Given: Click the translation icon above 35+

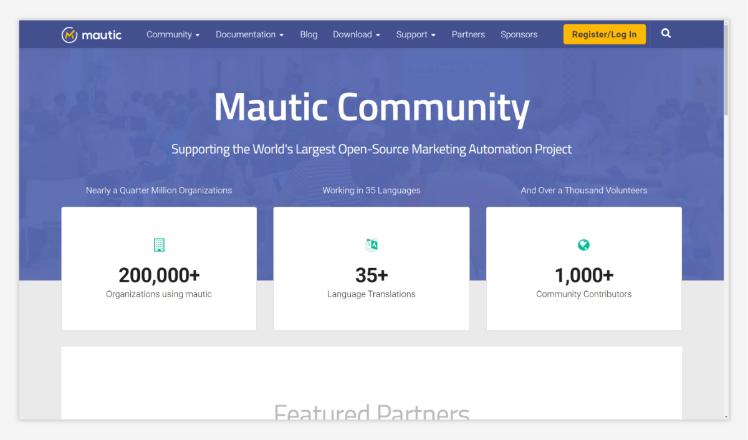Looking at the screenshot, I should tap(372, 244).
